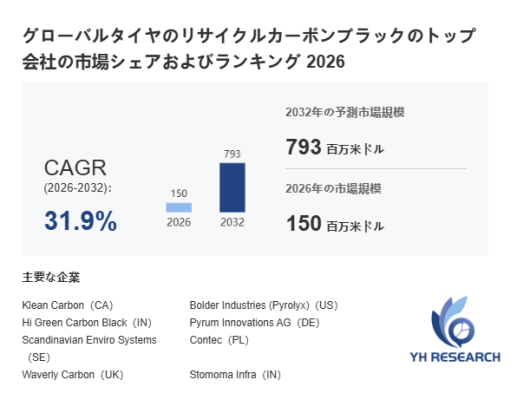Select the light blue 2026 bar

(179, 207)
